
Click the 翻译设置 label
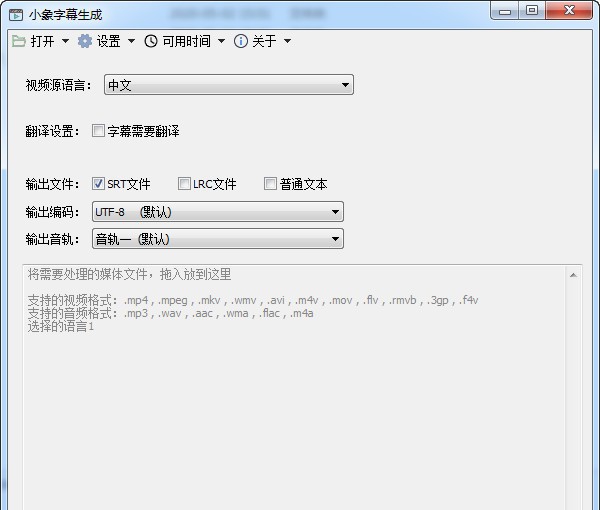[x=52, y=131]
